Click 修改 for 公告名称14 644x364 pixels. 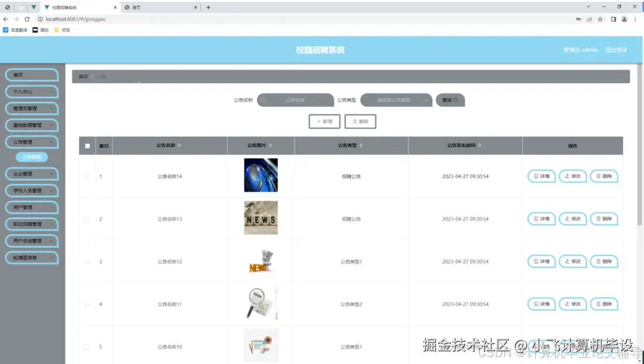pos(573,176)
